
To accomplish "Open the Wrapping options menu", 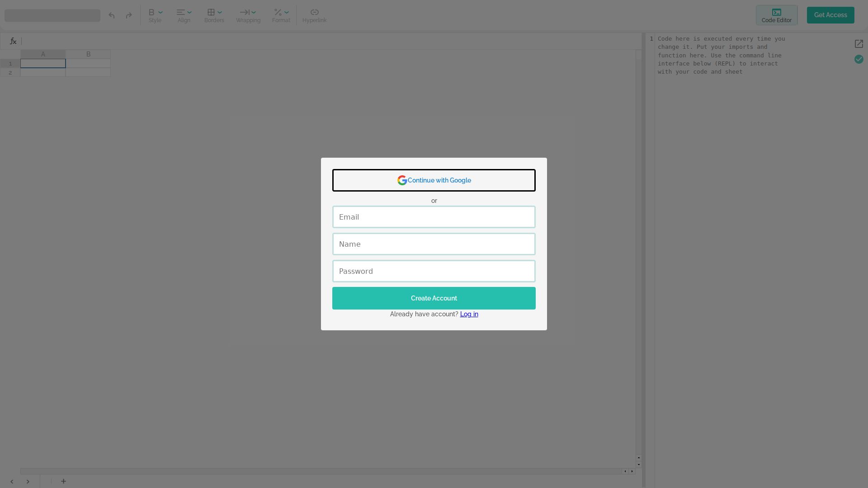I will pyautogui.click(x=248, y=15).
